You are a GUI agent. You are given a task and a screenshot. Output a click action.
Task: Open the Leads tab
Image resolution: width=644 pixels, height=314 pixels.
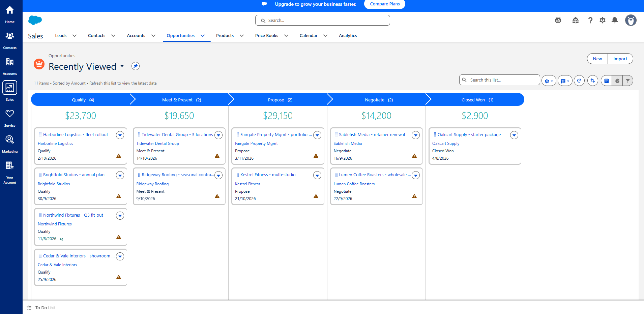coord(61,36)
